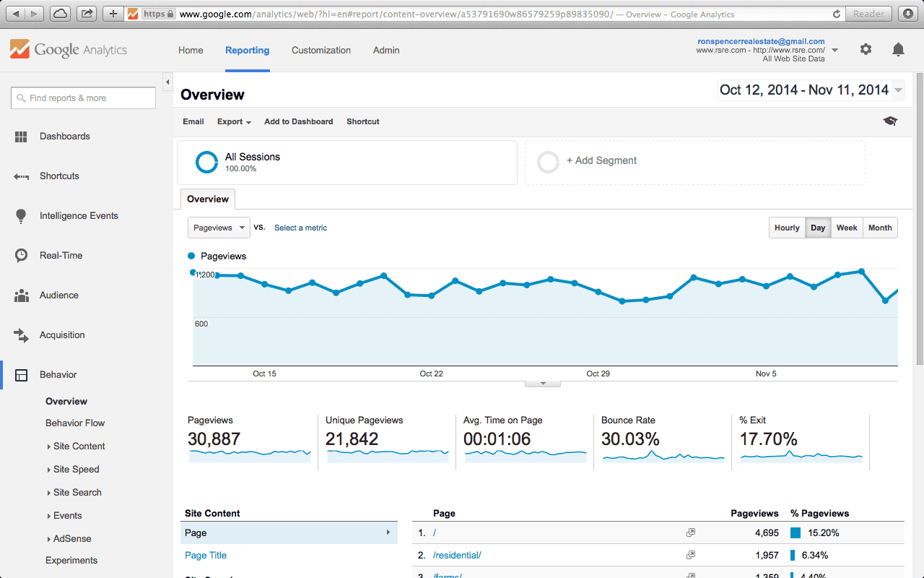Click the Dashboards grid icon
The image size is (924, 578).
pyautogui.click(x=21, y=137)
